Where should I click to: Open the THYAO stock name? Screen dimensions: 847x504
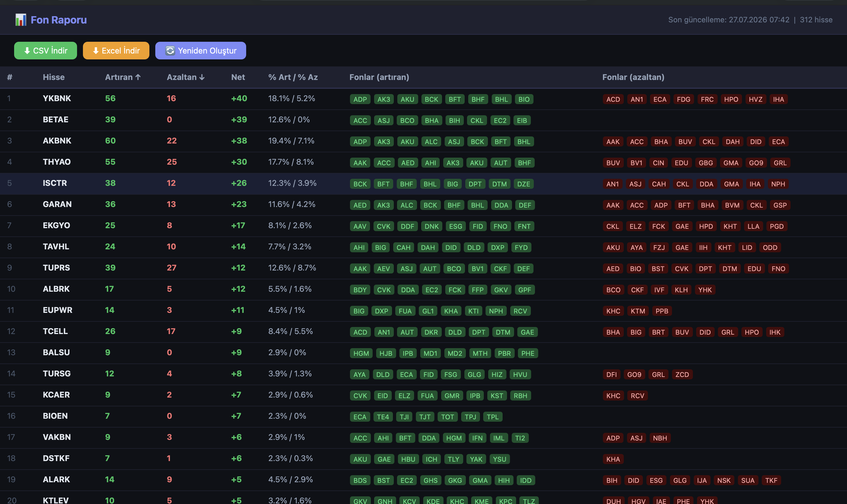57,162
